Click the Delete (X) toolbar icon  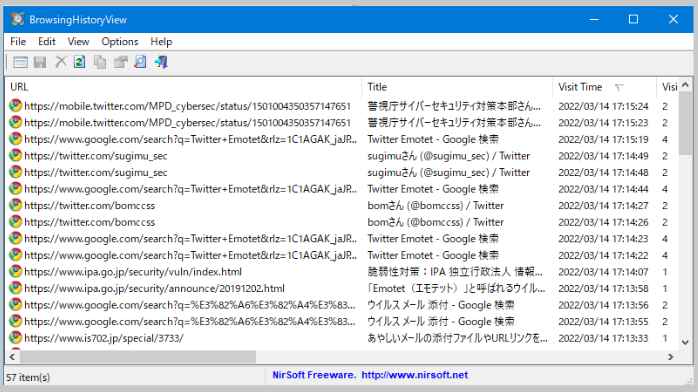[61, 62]
